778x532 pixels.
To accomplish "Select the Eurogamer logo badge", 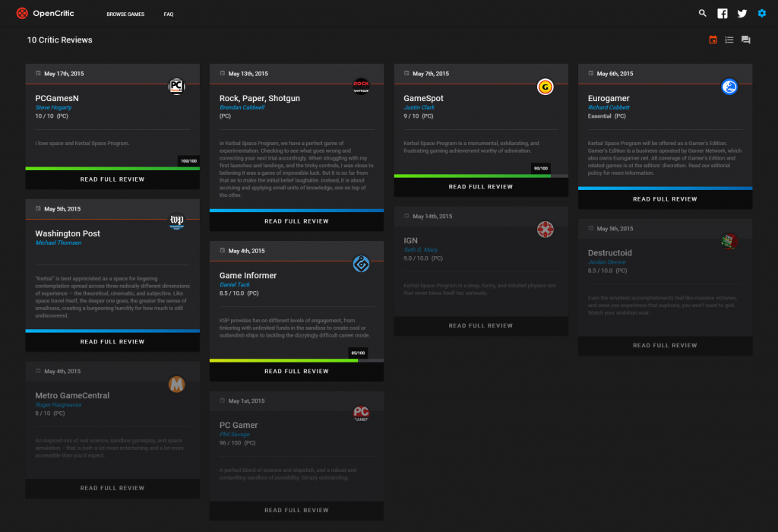I will (729, 87).
